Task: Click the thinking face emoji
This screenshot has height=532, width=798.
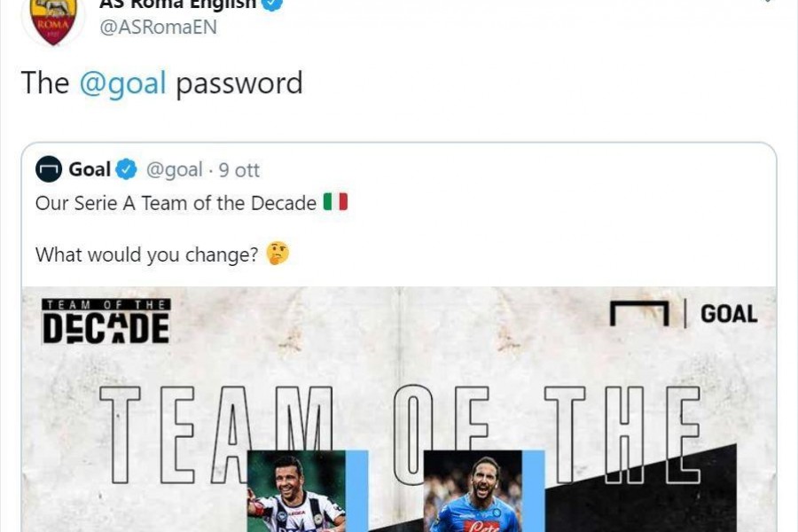Action: (x=278, y=253)
